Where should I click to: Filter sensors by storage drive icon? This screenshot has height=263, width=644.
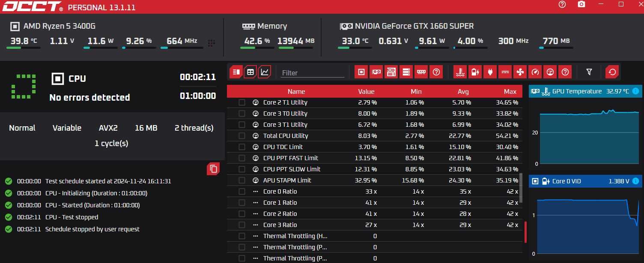406,72
